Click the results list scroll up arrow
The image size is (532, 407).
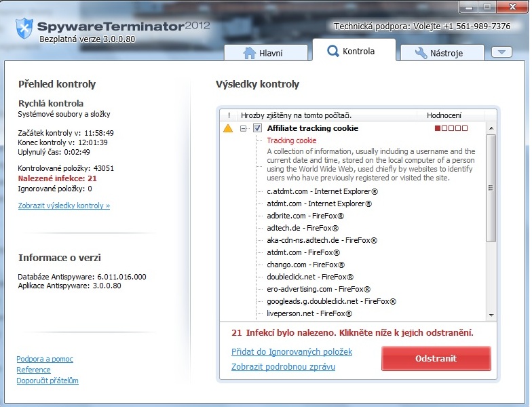(x=491, y=128)
